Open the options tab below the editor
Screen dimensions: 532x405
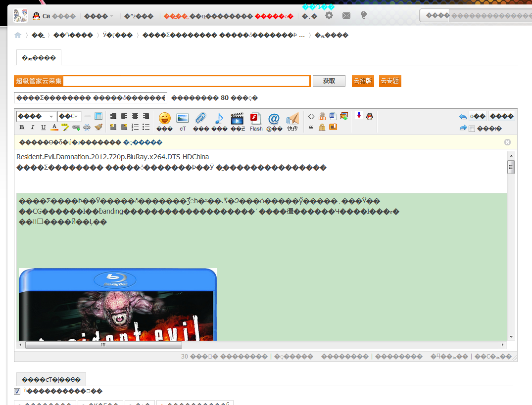(x=51, y=379)
